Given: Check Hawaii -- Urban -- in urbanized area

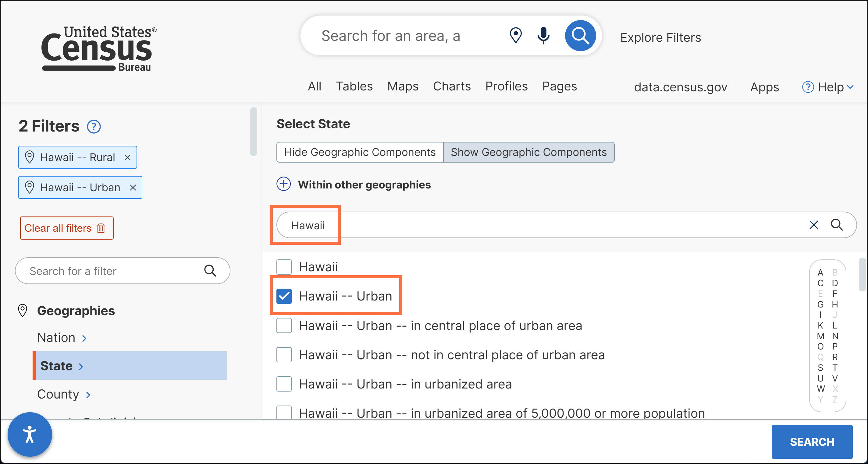Looking at the screenshot, I should pyautogui.click(x=284, y=384).
